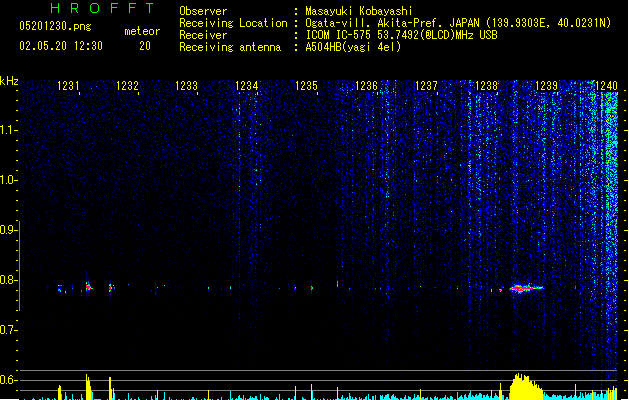This screenshot has height=400, width=629.
Task: Click the 1239 time marker
Action: pyautogui.click(x=546, y=86)
